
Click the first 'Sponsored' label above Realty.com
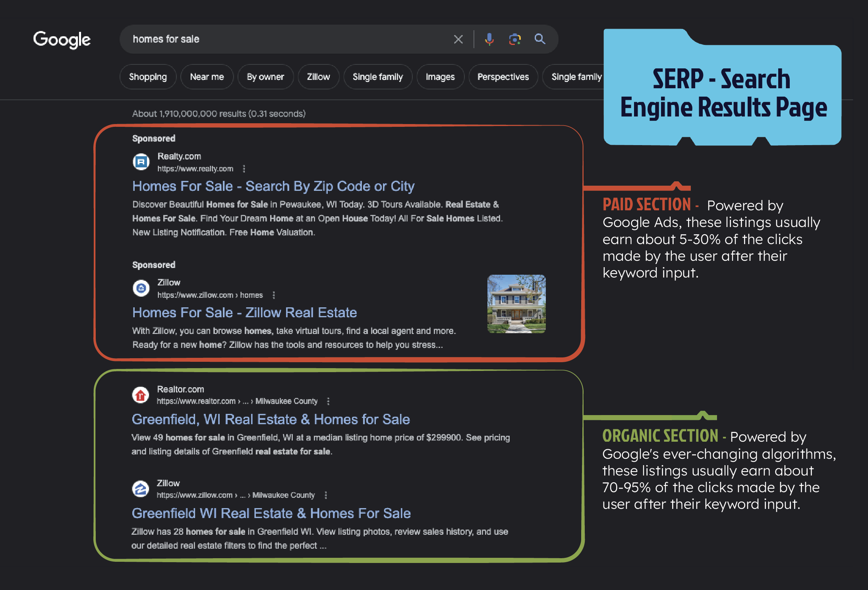(154, 138)
